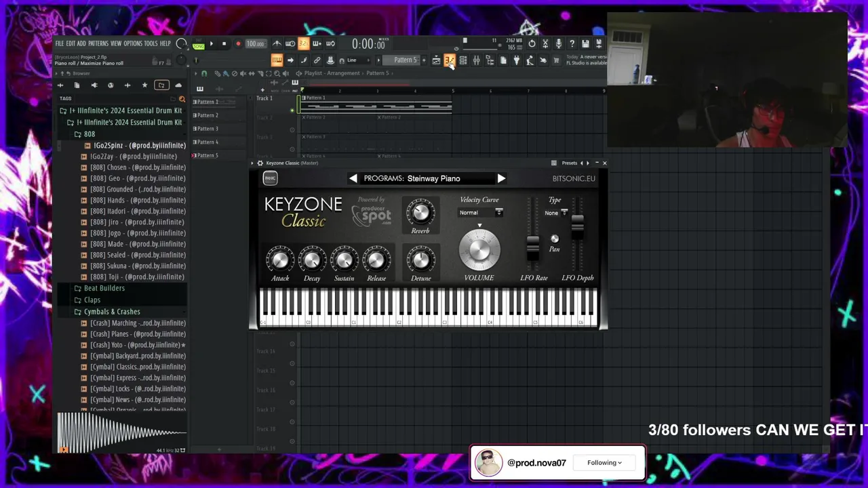Adjust the Keyzone VOLUME knob
The height and width of the screenshot is (488, 868).
[x=479, y=250]
